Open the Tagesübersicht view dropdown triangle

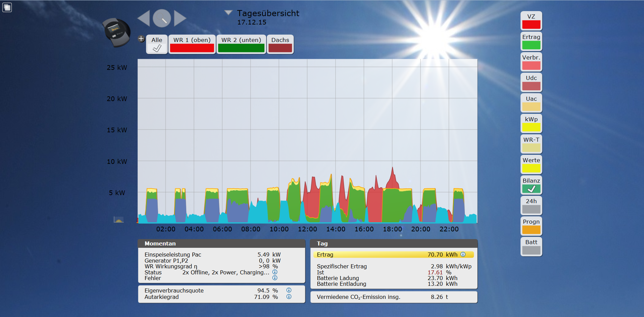coord(229,13)
